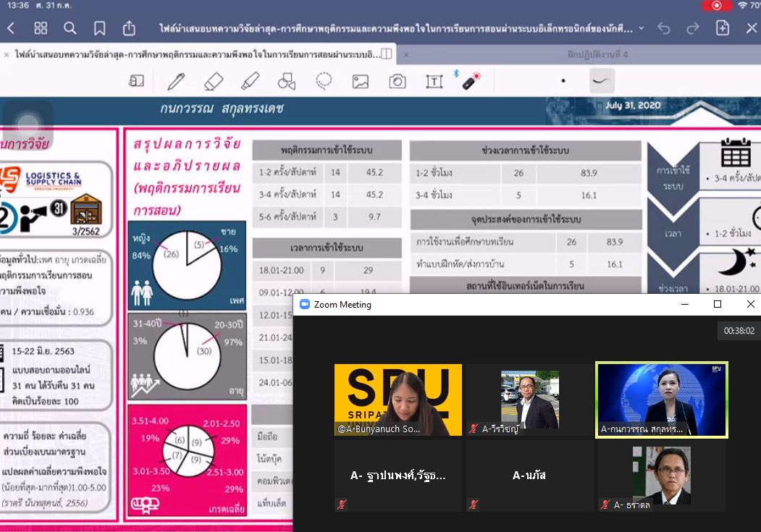Click the จุดประสงค์ของการเข้าใช้ระบบ header
This screenshot has height=532, width=761.
click(526, 219)
